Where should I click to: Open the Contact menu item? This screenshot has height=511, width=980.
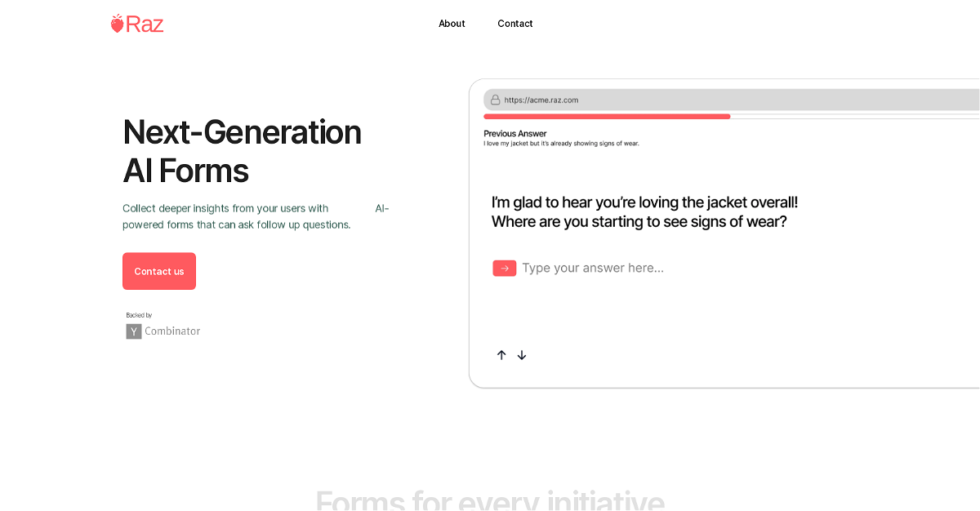tap(515, 24)
